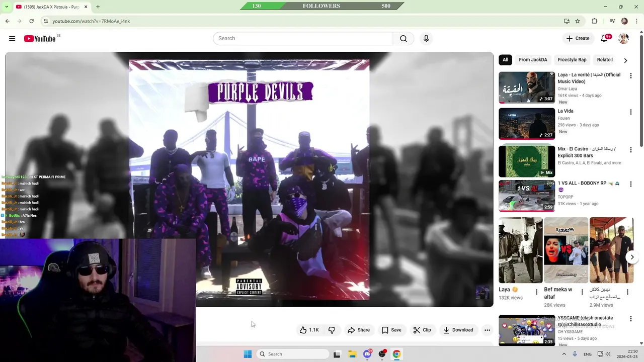Open options for Bef meka w altaf short
644x362 pixels.
pos(582,292)
